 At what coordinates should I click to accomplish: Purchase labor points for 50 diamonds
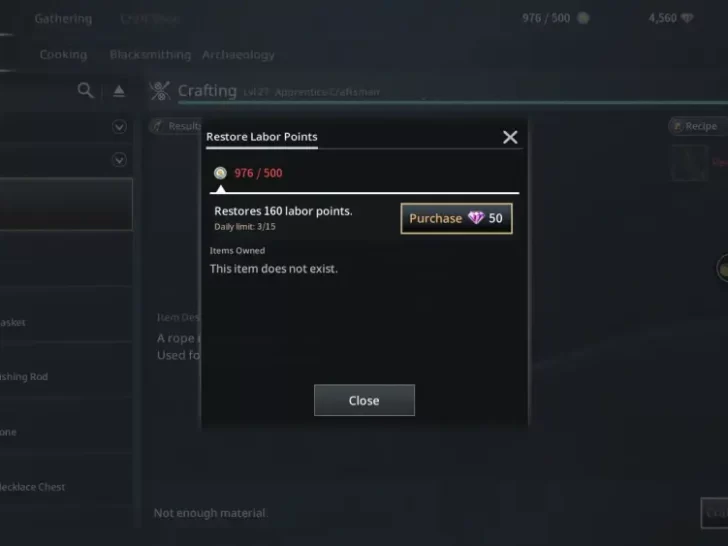(x=456, y=218)
